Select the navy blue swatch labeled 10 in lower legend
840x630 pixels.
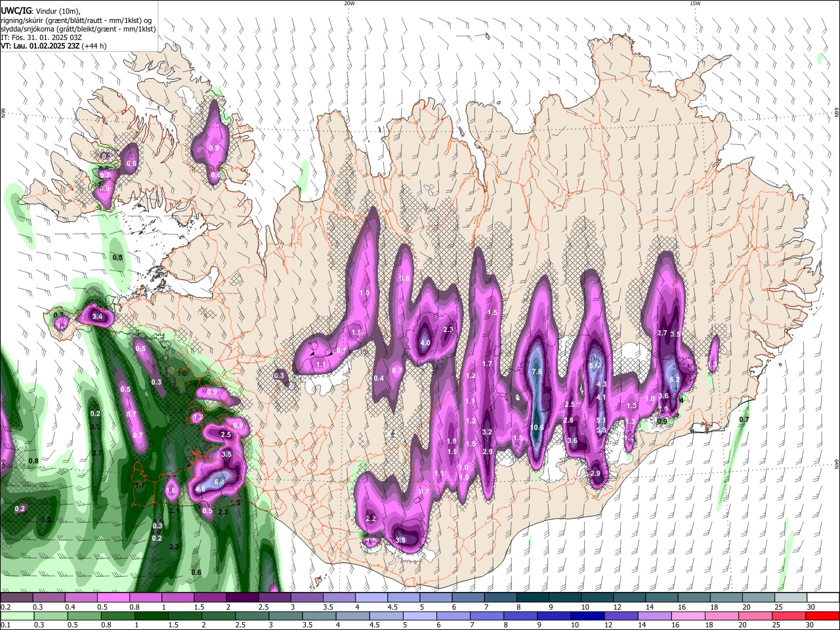pos(587,616)
